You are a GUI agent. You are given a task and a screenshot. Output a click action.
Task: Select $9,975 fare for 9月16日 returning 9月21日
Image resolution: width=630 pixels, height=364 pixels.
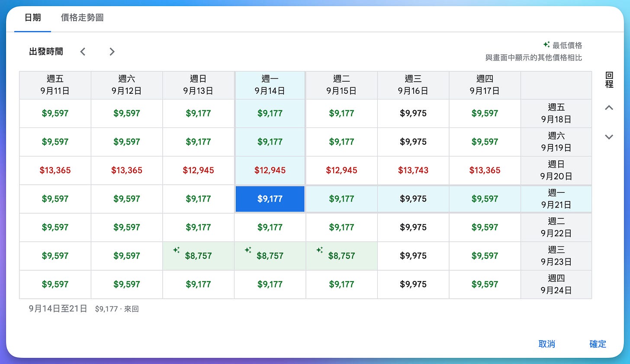(x=413, y=199)
